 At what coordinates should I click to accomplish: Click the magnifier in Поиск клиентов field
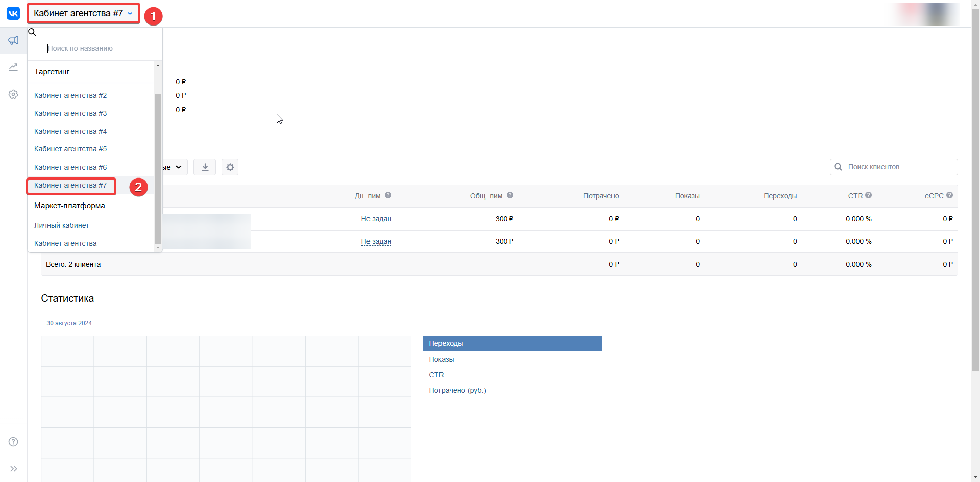tap(838, 167)
